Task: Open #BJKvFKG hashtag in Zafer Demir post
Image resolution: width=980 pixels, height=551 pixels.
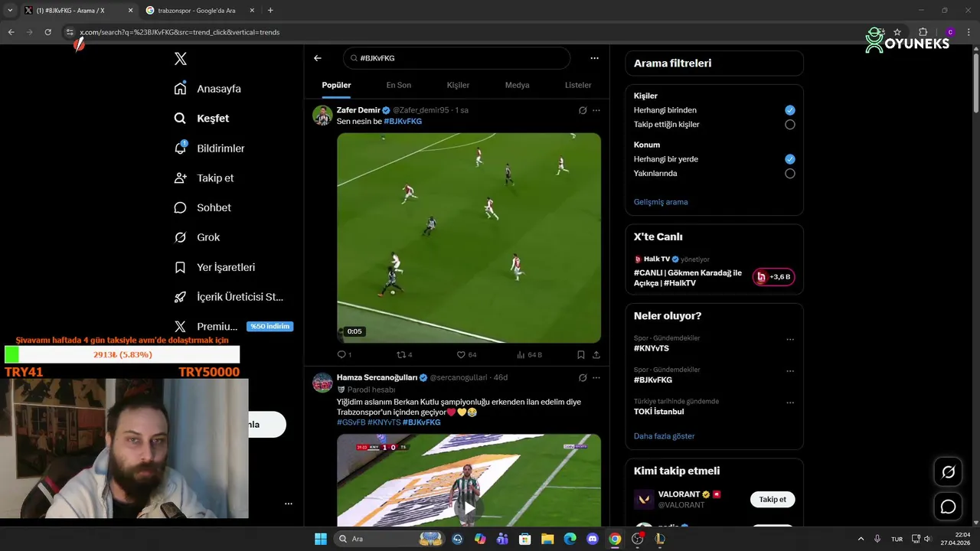Action: coord(403,121)
